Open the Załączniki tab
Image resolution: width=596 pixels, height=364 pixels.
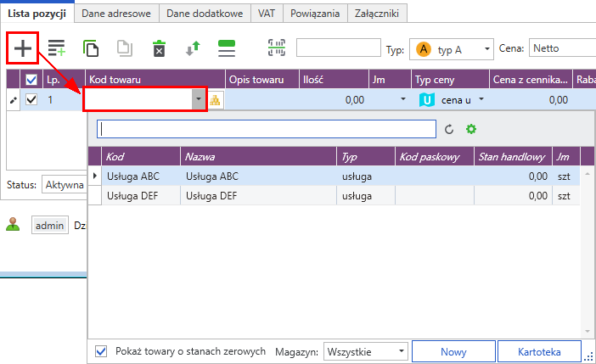click(x=377, y=14)
